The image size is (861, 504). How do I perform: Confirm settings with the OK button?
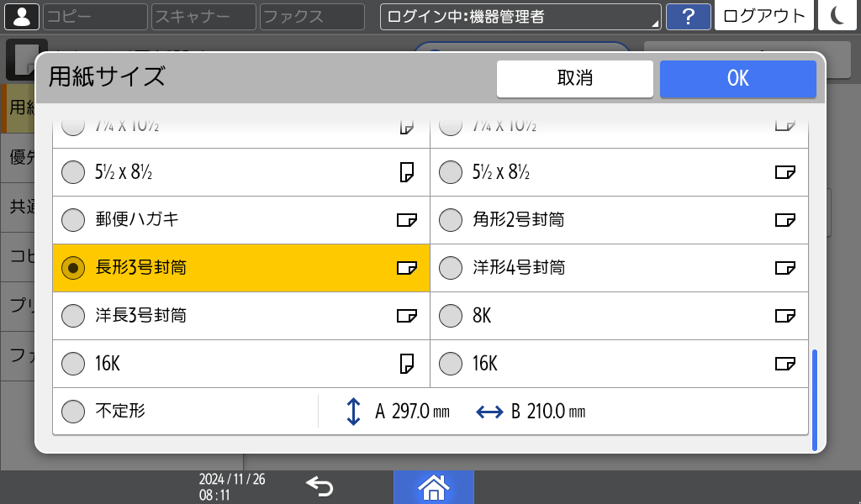(x=737, y=78)
